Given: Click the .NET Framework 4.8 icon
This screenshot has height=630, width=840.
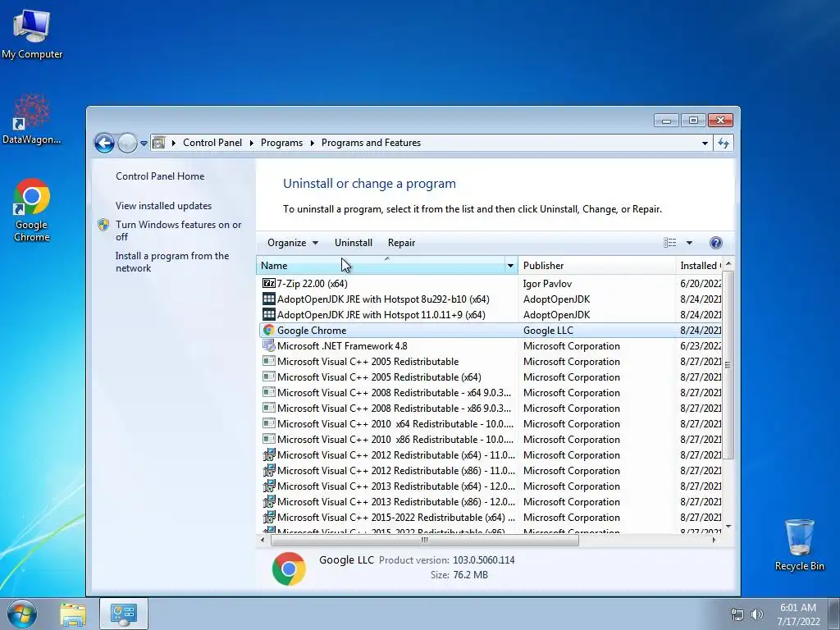Looking at the screenshot, I should coord(268,346).
